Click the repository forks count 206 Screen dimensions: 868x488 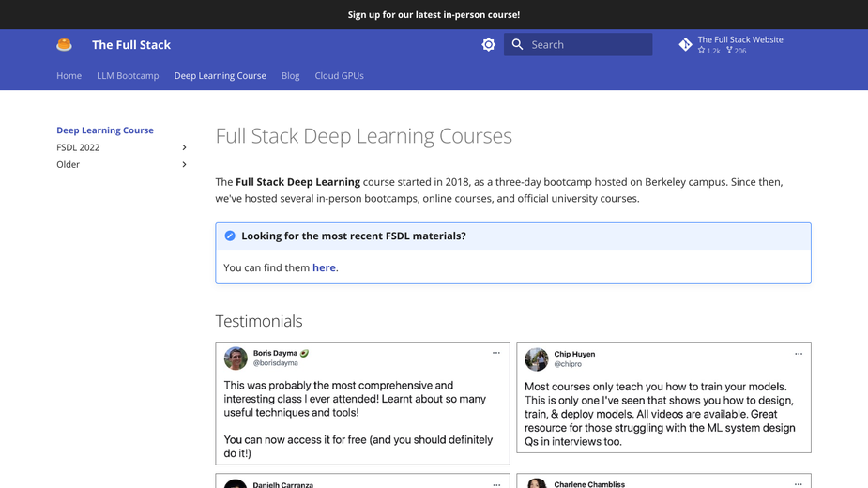click(x=737, y=51)
